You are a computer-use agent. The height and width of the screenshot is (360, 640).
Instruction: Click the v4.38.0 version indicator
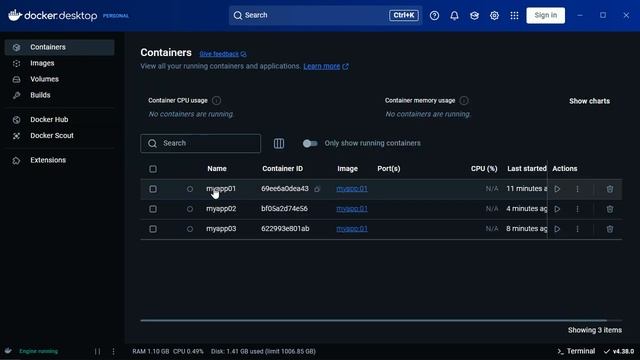[x=619, y=351]
